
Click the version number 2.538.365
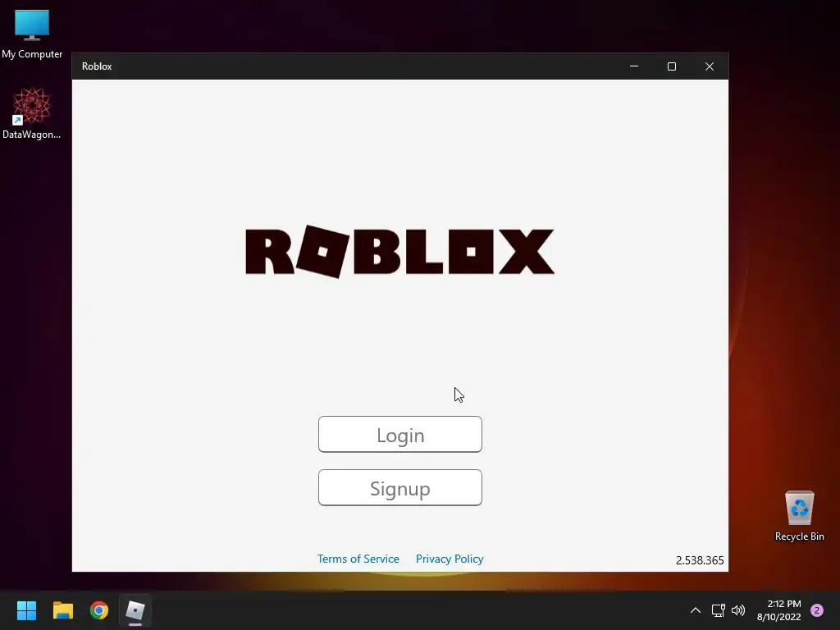[x=700, y=560]
